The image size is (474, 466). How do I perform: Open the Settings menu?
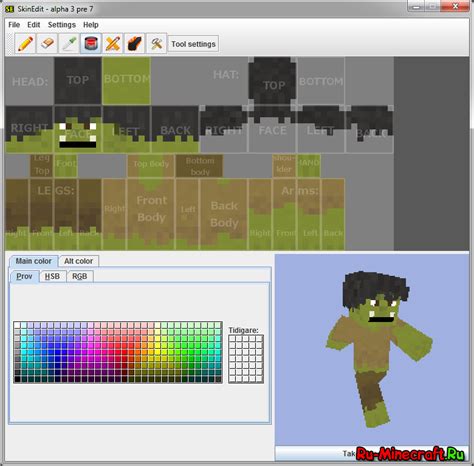(x=62, y=25)
